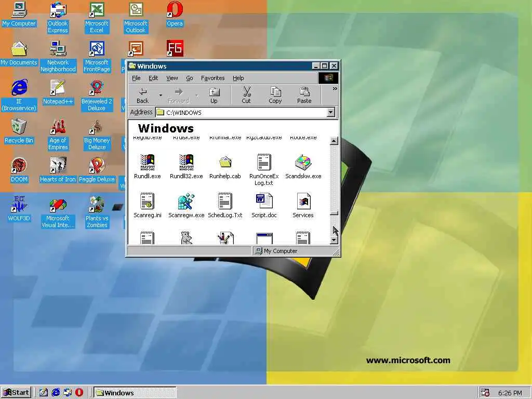Select Microsoft Outlook desktop shortcut
This screenshot has height=399, width=532.
tap(136, 17)
